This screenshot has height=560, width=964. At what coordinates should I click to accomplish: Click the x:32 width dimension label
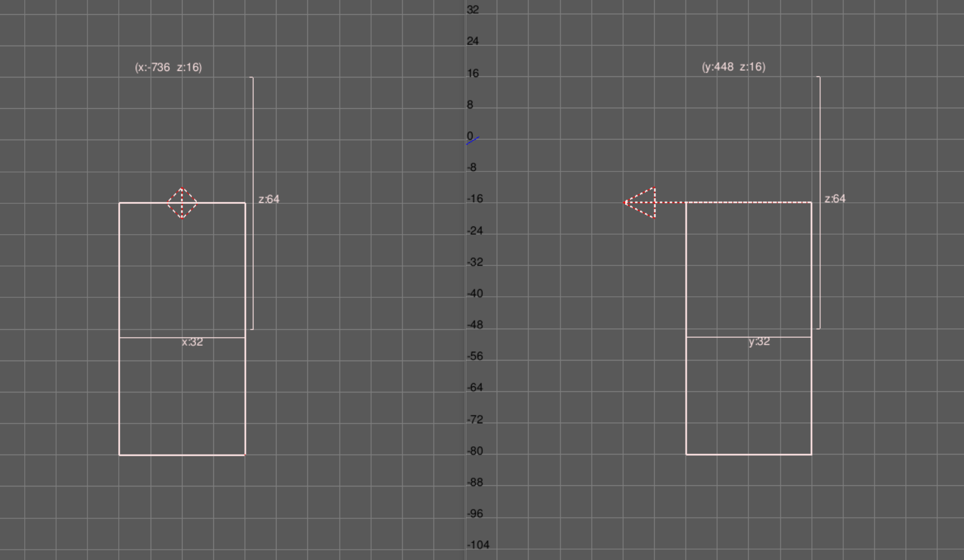[192, 342]
